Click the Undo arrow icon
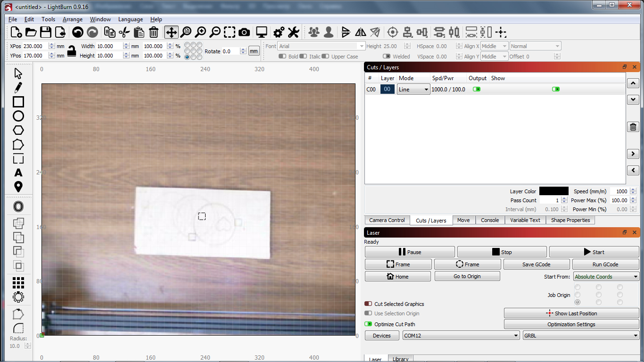 [78, 32]
